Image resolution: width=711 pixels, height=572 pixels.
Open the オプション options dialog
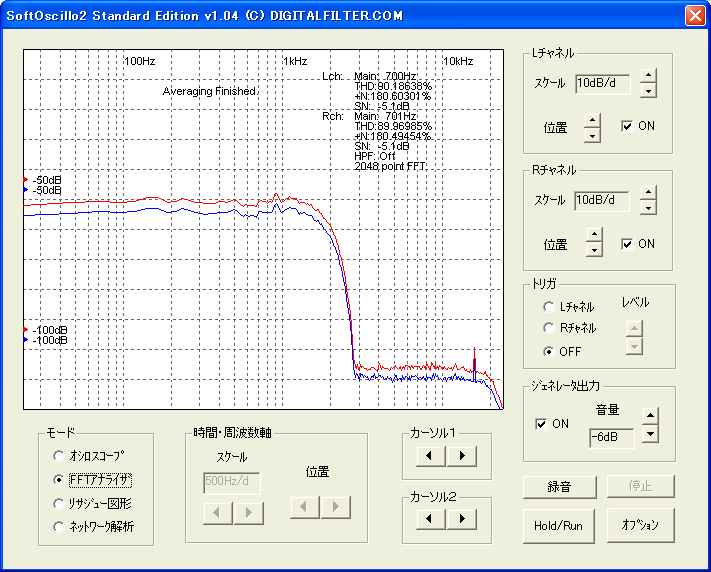point(641,525)
